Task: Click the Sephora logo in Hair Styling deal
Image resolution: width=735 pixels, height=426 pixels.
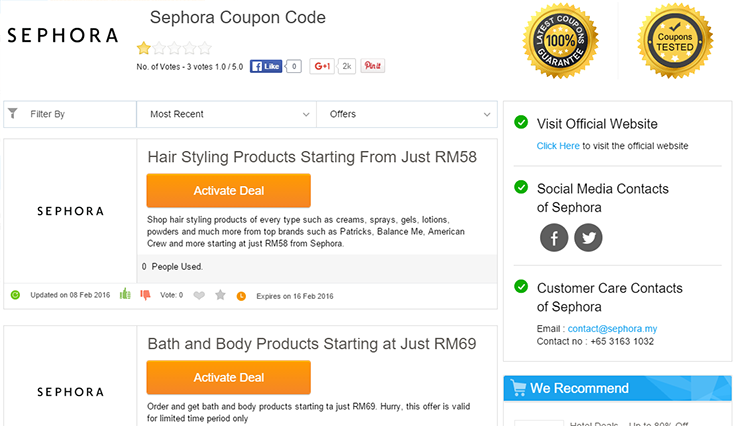Action: coord(70,211)
